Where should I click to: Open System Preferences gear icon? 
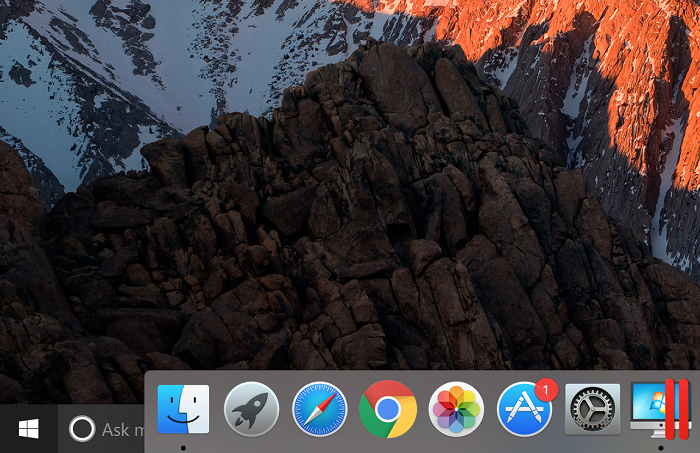tap(592, 409)
